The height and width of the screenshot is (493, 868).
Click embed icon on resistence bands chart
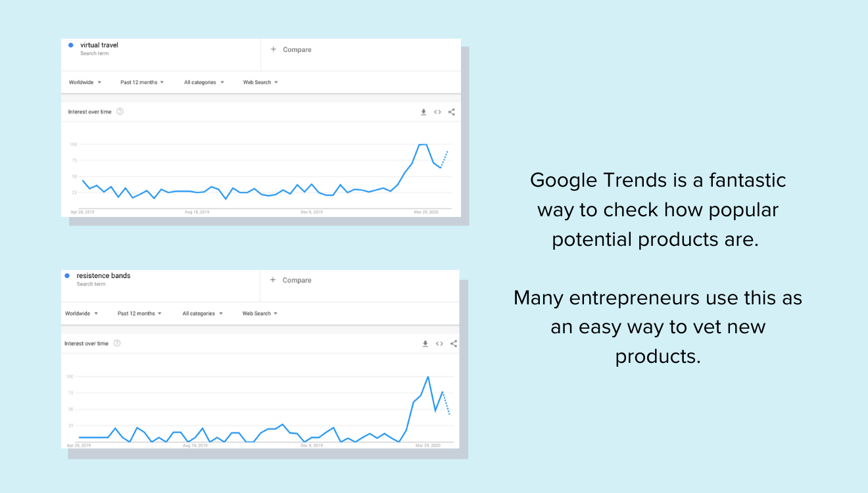(439, 344)
